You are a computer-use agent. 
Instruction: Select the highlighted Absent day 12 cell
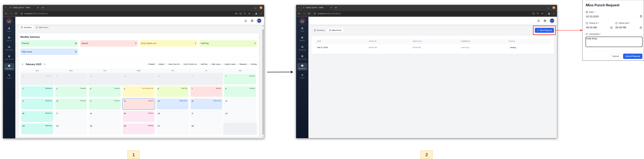(139, 104)
